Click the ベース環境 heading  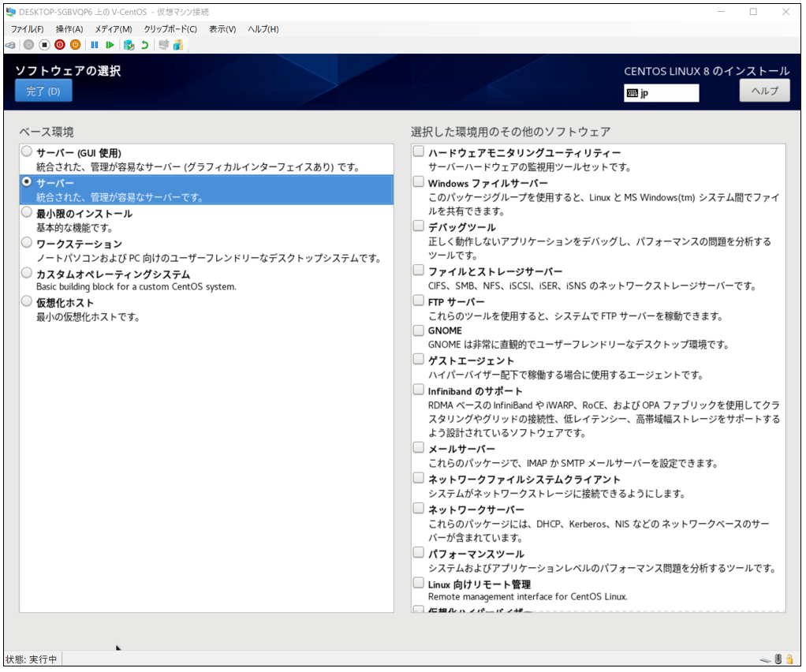coord(47,133)
